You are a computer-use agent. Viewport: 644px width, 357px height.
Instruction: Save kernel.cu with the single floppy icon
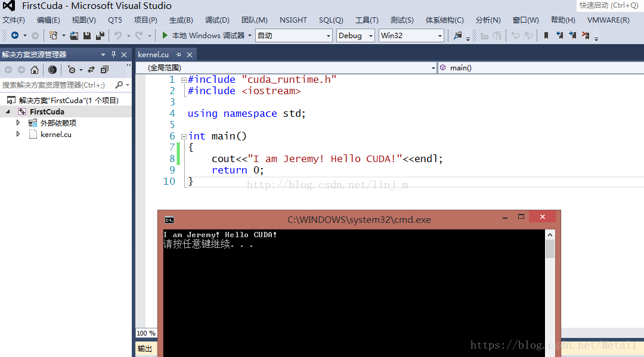87,36
